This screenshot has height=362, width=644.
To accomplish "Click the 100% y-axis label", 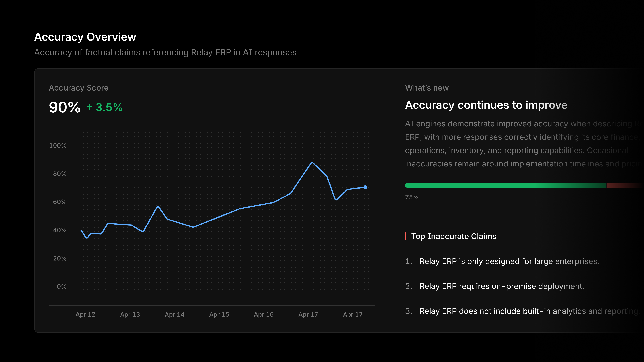I will [58, 145].
